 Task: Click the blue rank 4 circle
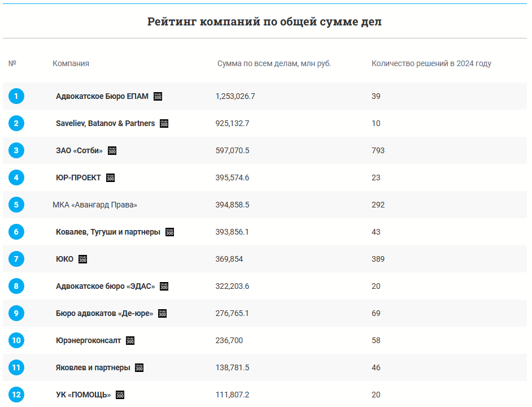click(16, 177)
